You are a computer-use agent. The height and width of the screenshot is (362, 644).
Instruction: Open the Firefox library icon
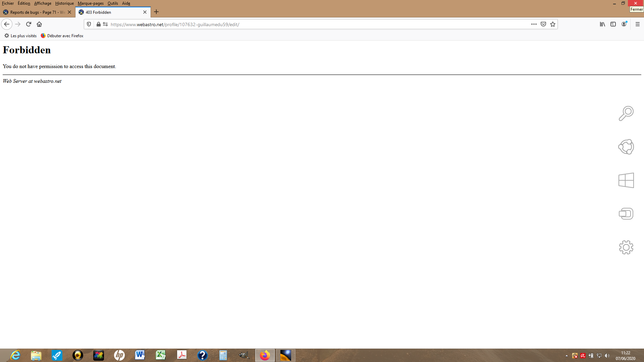tap(602, 24)
